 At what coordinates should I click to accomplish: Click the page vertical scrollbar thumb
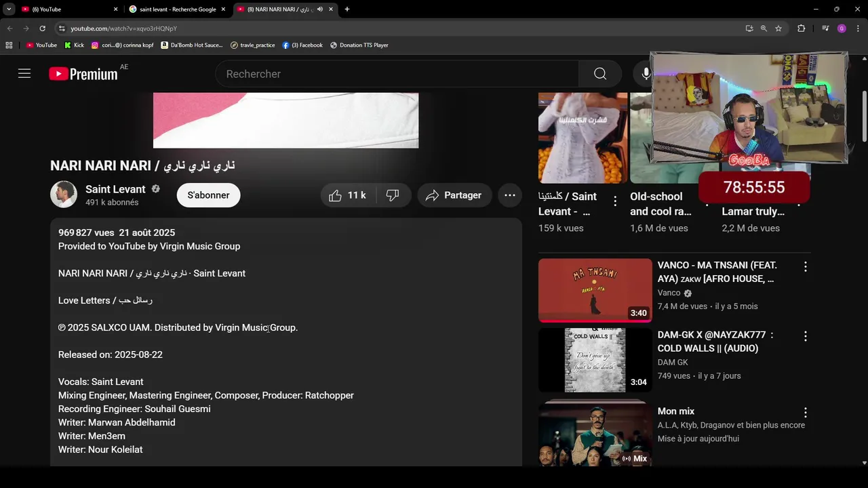(x=864, y=115)
